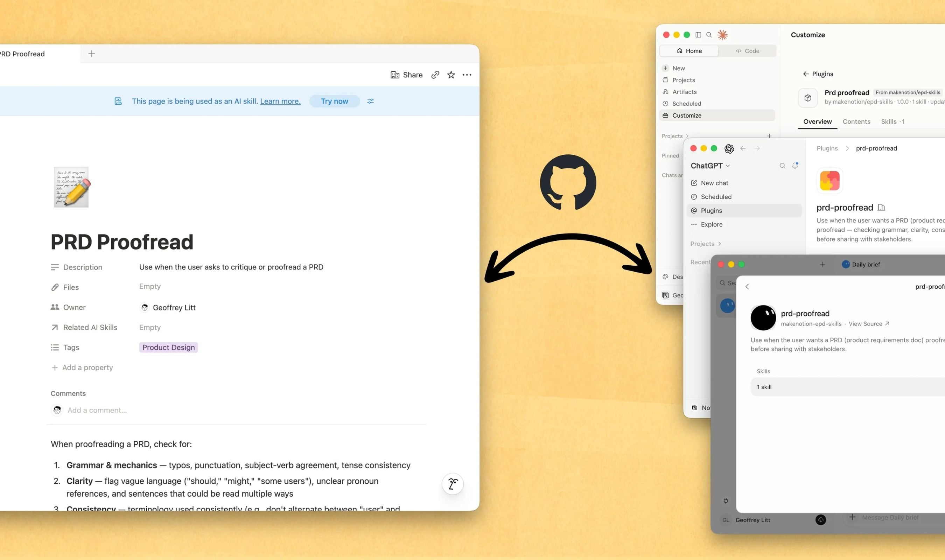Open new tab with plus icon beside PRD Proofread tab
The image size is (945, 560).
[91, 54]
